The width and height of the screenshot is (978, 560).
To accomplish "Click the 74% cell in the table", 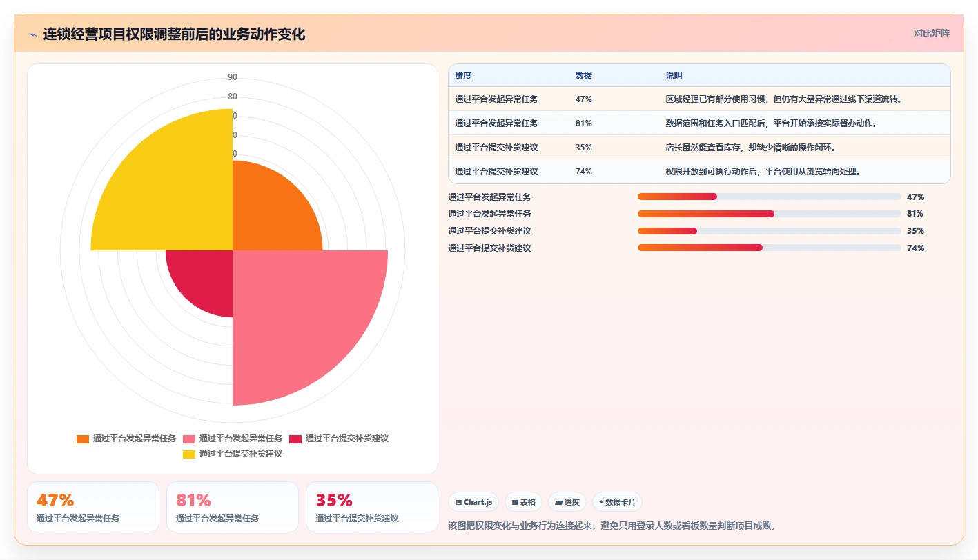I will 583,172.
